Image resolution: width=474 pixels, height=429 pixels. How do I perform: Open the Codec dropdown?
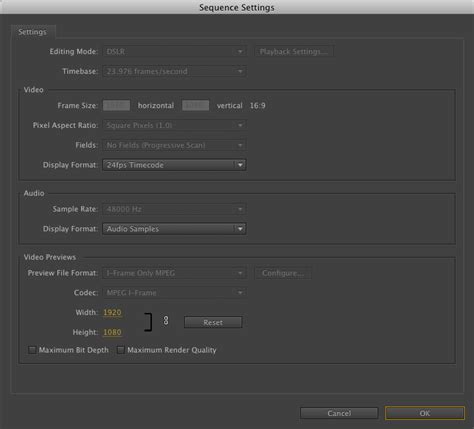click(x=174, y=293)
